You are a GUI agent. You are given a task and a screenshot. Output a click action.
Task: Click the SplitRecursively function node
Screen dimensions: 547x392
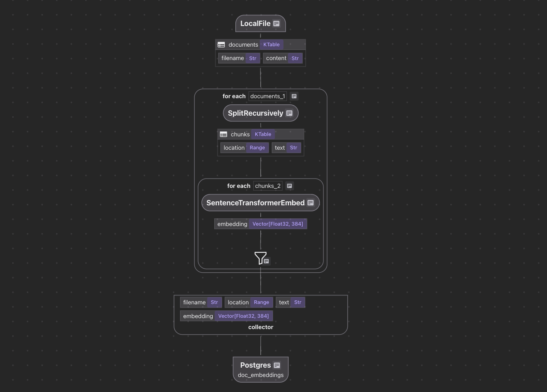pos(255,113)
